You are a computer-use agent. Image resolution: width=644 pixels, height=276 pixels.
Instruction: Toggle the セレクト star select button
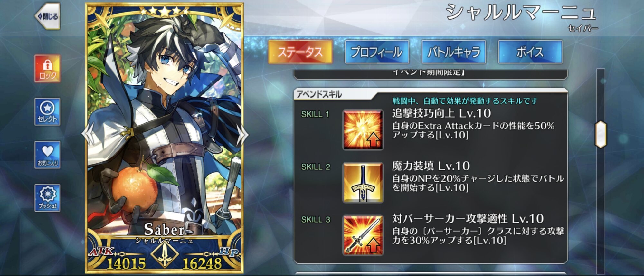48,112
